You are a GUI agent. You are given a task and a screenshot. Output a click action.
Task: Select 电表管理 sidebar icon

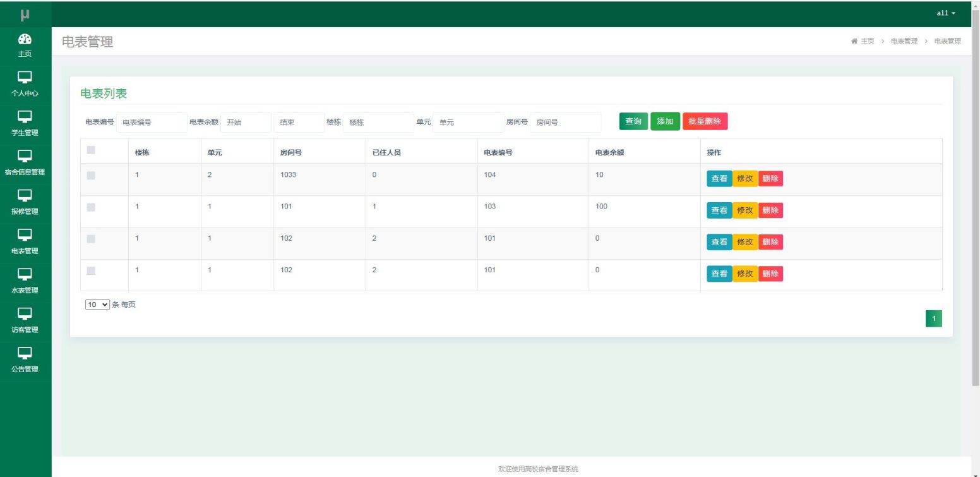point(25,234)
